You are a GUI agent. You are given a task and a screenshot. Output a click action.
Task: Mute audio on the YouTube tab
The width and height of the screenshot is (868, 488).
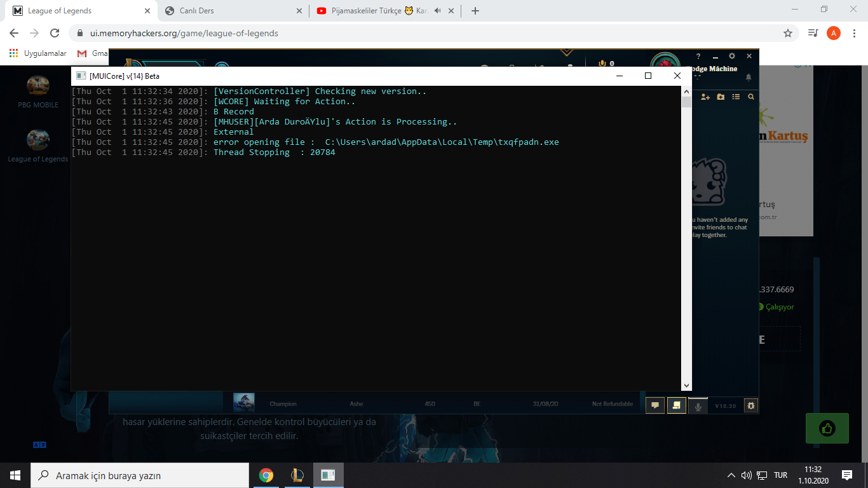437,11
